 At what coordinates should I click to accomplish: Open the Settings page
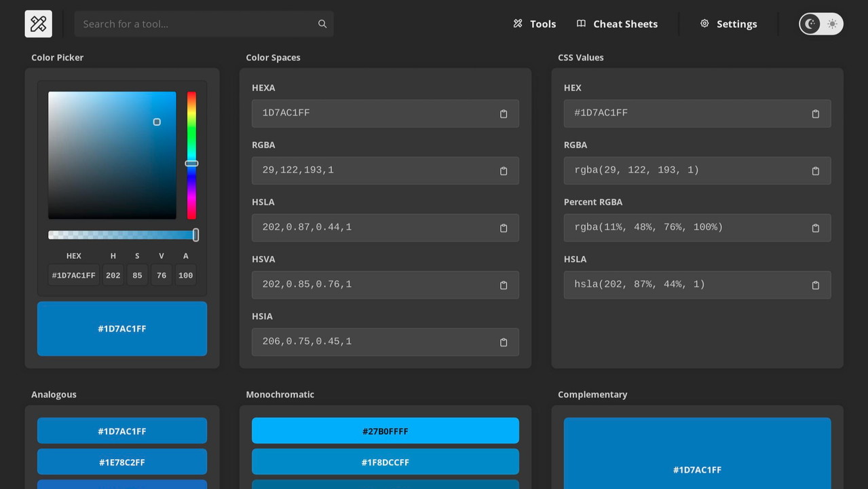point(728,24)
